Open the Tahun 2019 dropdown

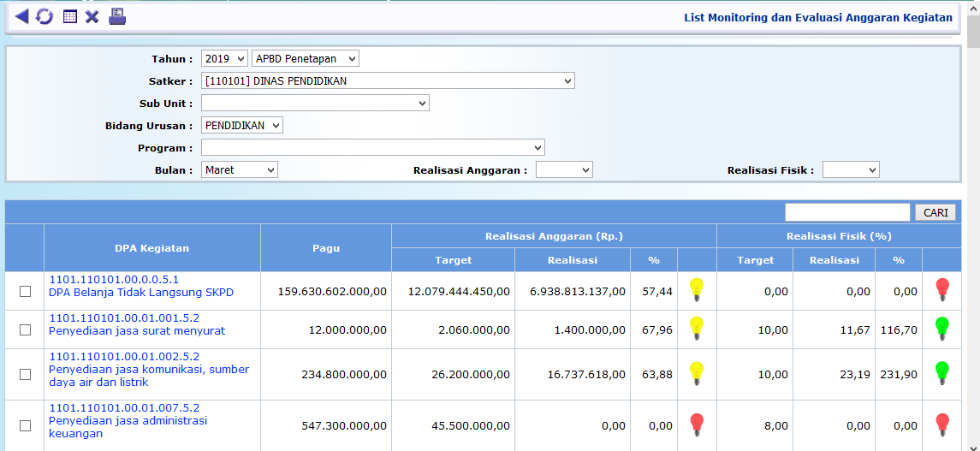click(224, 59)
